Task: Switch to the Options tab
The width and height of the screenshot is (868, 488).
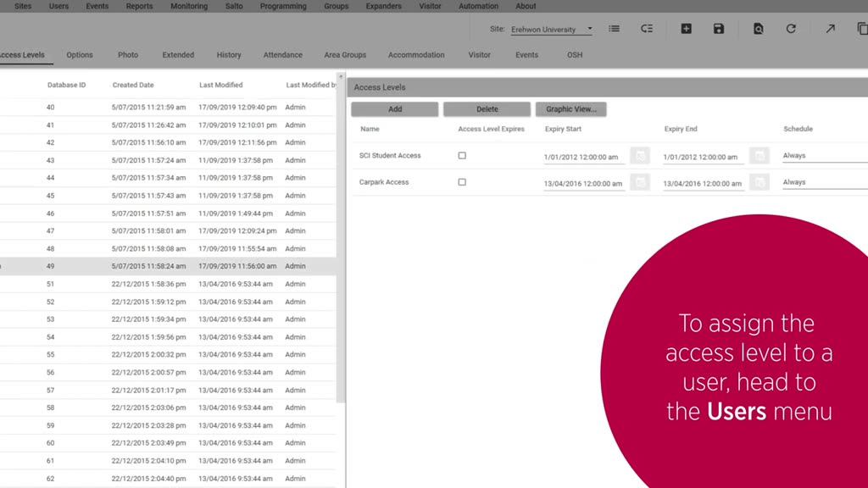Action: click(80, 55)
